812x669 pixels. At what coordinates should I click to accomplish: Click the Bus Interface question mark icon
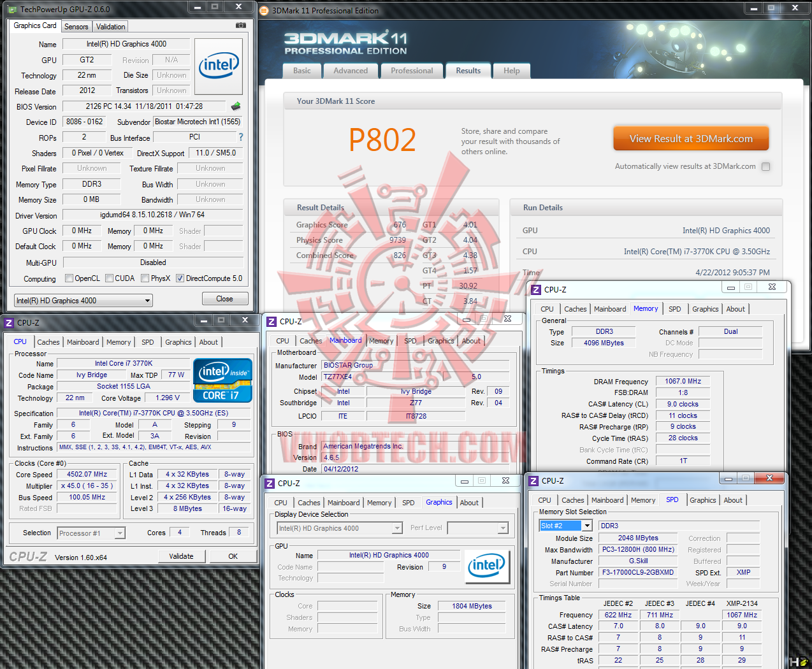[x=241, y=137]
